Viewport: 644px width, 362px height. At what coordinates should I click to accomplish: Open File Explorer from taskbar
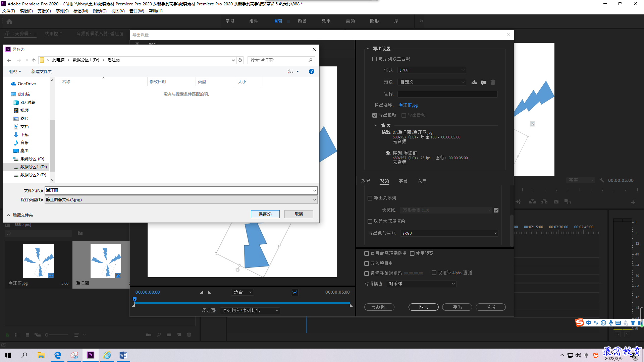(x=41, y=355)
